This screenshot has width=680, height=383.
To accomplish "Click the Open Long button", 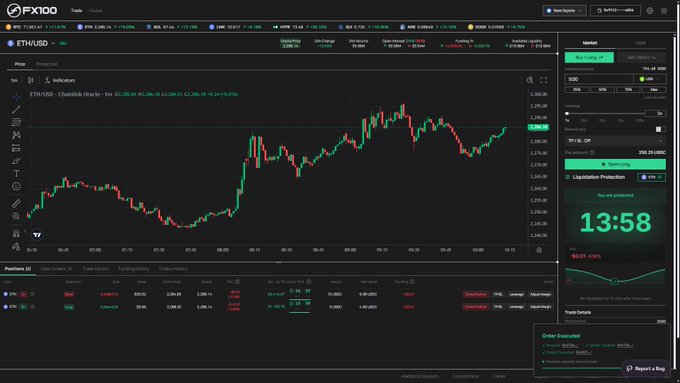I will pyautogui.click(x=615, y=164).
